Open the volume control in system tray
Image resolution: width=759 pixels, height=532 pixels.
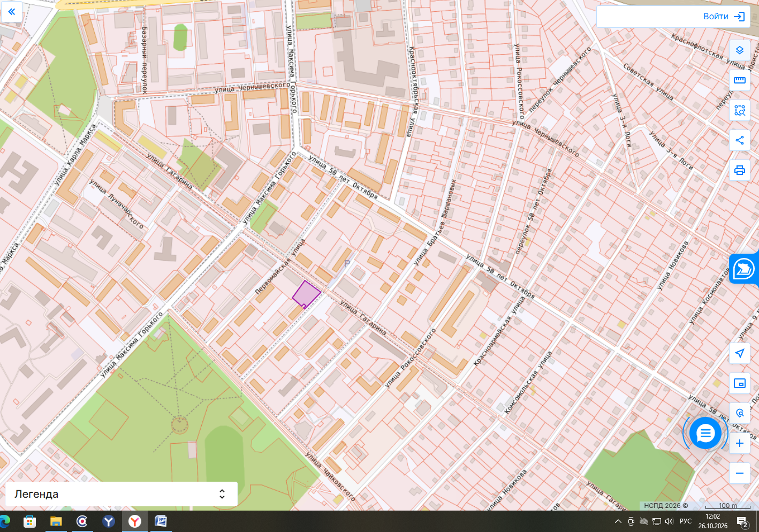click(669, 521)
